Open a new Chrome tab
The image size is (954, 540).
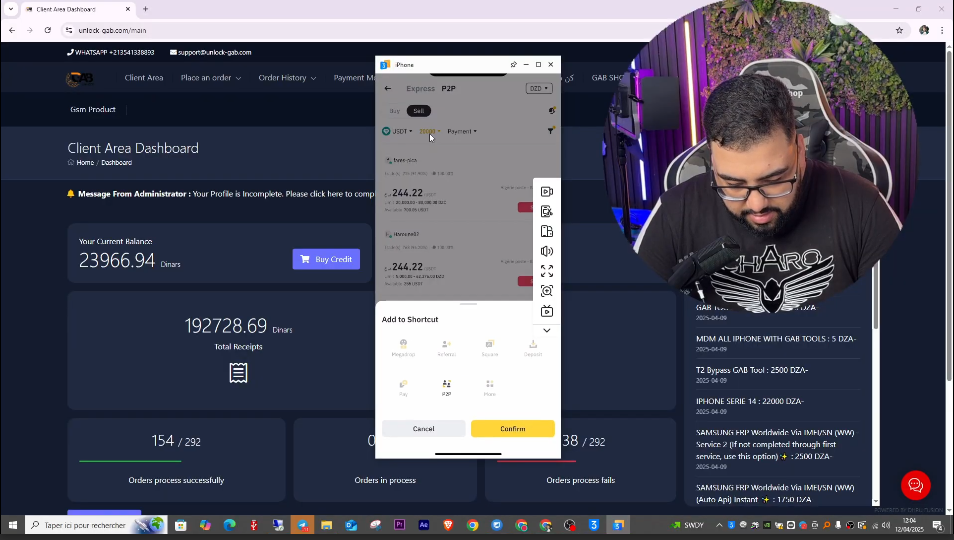click(x=145, y=9)
